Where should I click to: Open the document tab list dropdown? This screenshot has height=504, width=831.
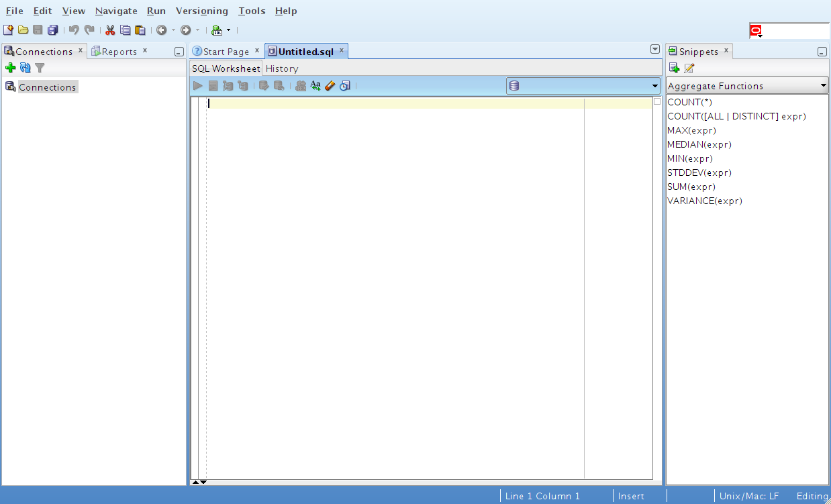pyautogui.click(x=655, y=49)
